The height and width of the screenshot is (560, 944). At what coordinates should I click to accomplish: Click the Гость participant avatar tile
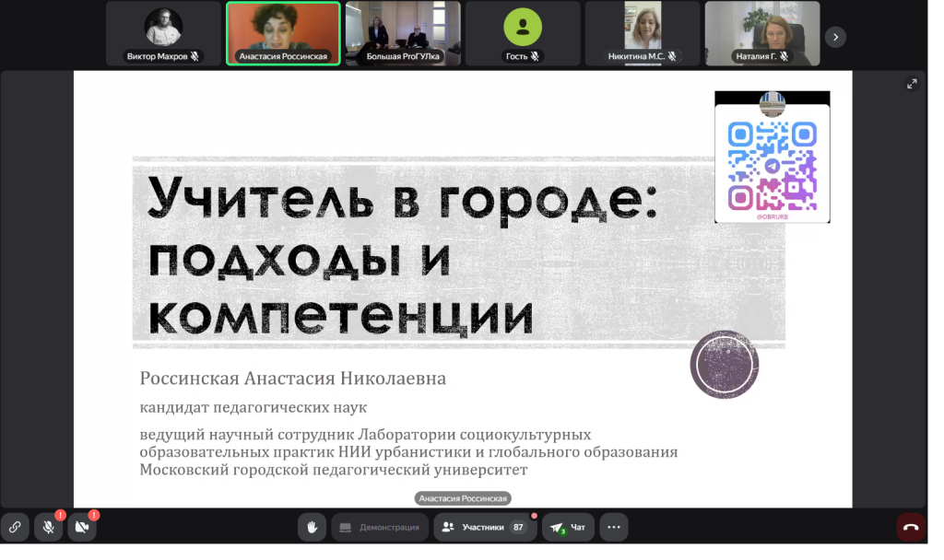coord(523,29)
